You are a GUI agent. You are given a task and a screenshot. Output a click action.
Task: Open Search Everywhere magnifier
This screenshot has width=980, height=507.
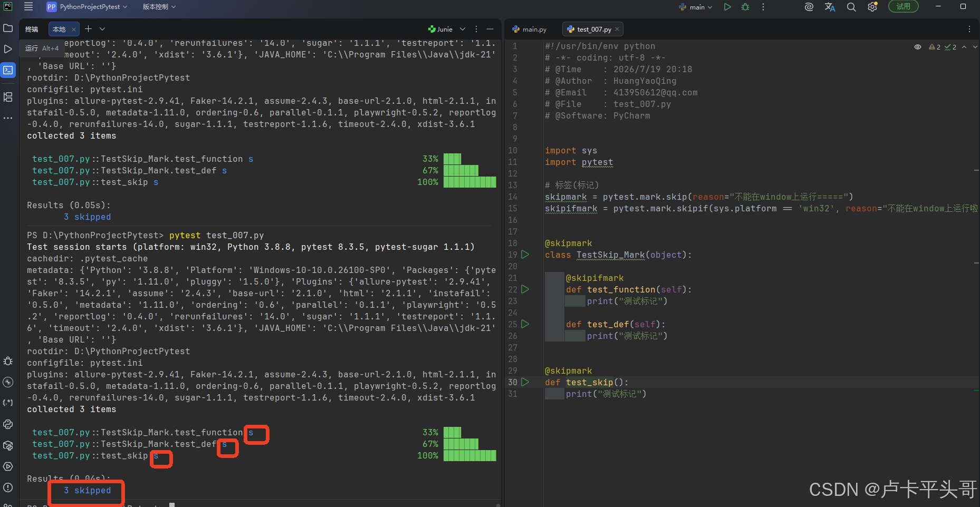[x=851, y=7]
